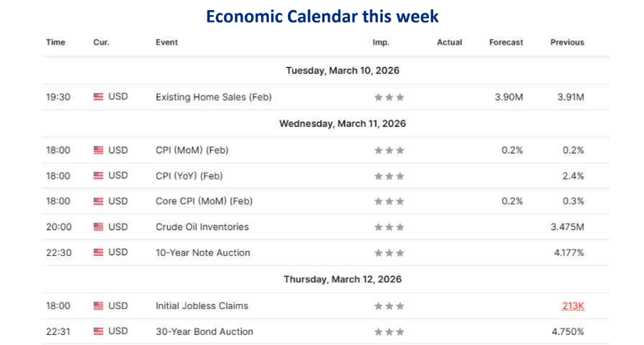The width and height of the screenshot is (644, 345).
Task: Click the Imp. column header
Action: pos(380,42)
